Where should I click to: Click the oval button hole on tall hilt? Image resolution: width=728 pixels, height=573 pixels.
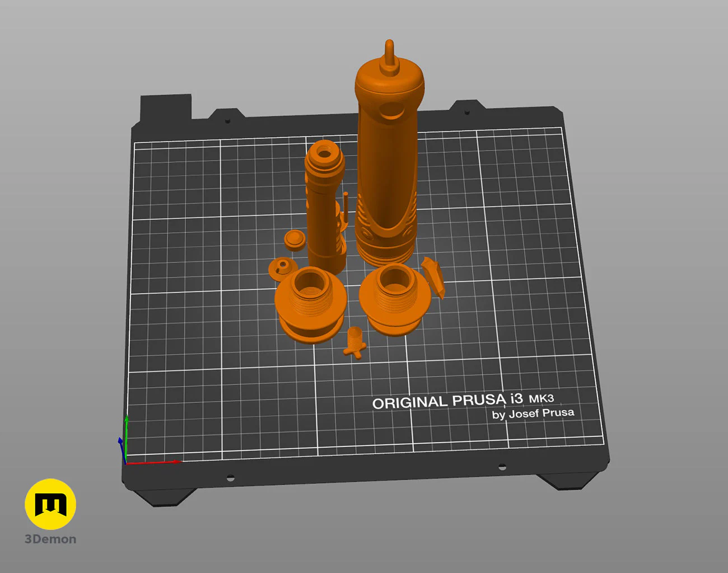(390, 112)
